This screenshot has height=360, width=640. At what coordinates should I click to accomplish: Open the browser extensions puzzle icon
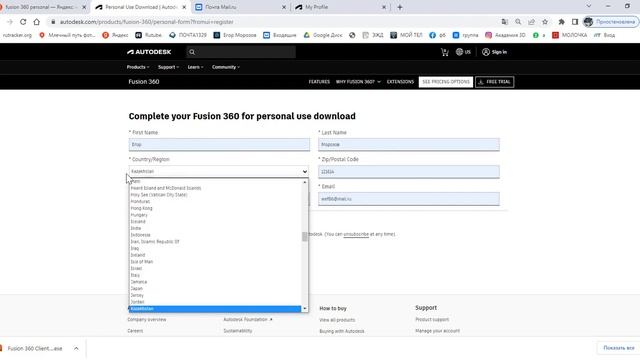tap(562, 22)
